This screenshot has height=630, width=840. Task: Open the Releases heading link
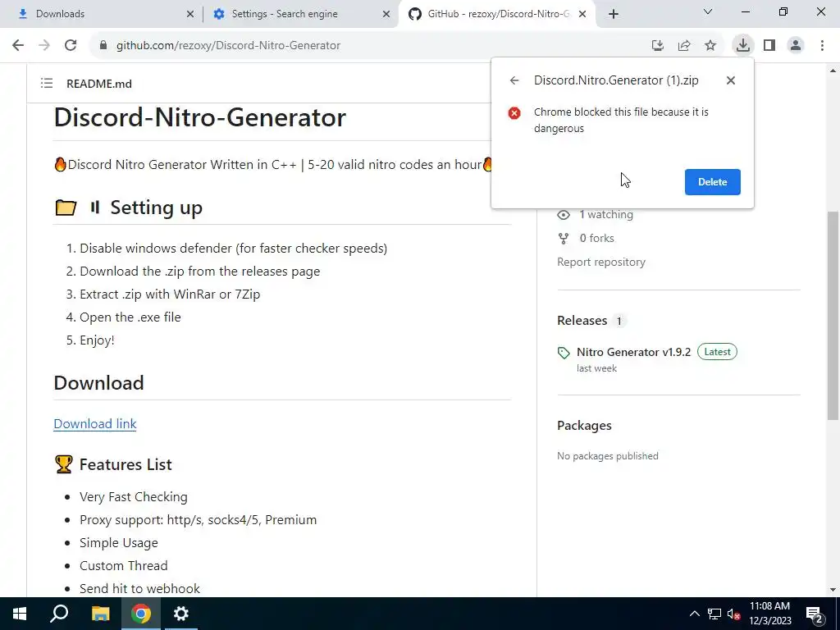[x=582, y=321]
